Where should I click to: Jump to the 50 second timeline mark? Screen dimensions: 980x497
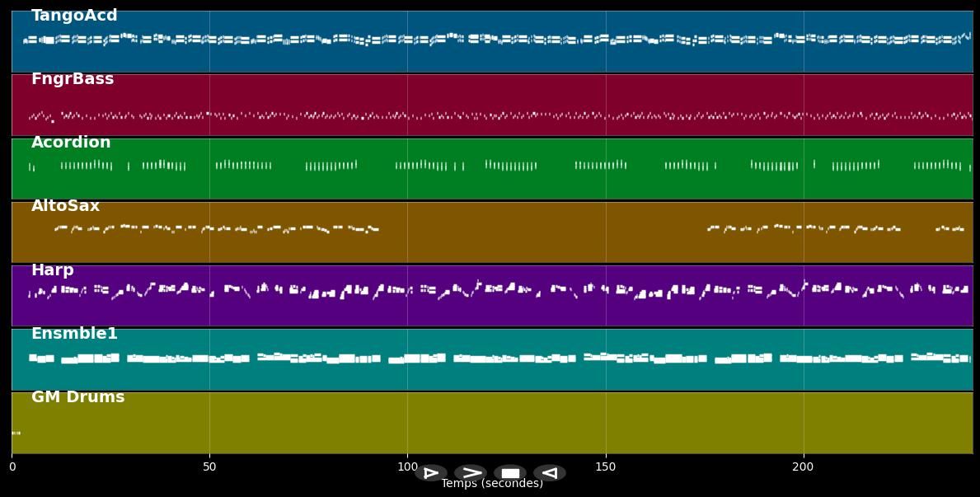(209, 467)
